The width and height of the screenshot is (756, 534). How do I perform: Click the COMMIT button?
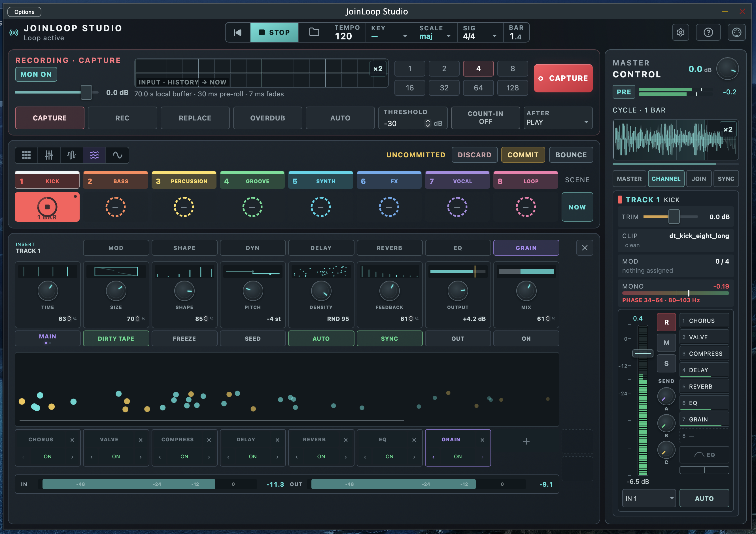pyautogui.click(x=523, y=155)
